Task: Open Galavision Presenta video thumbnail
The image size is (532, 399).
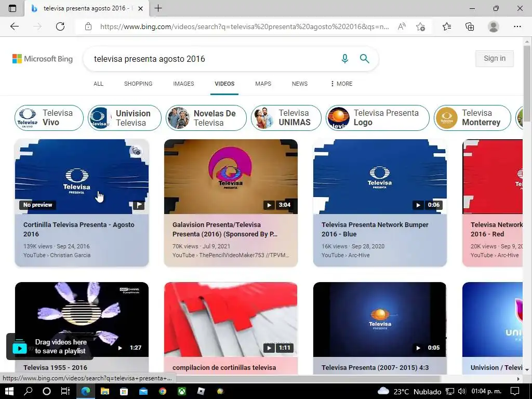Action: tap(231, 177)
